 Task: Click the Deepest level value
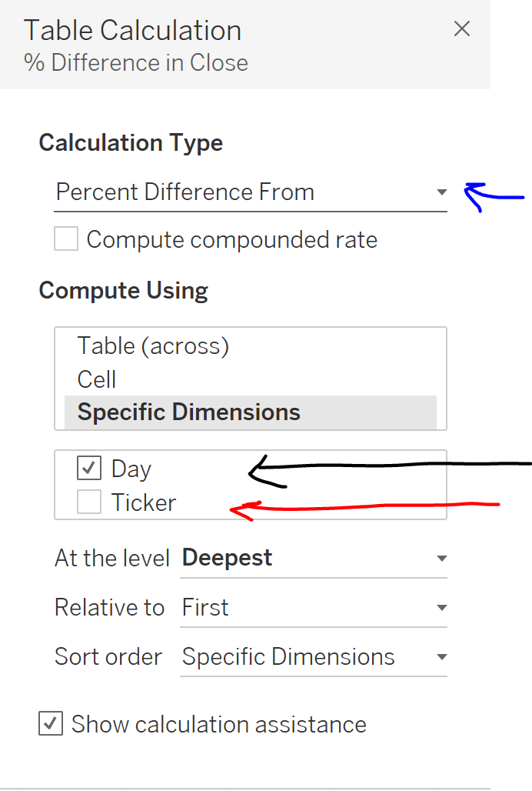[226, 557]
